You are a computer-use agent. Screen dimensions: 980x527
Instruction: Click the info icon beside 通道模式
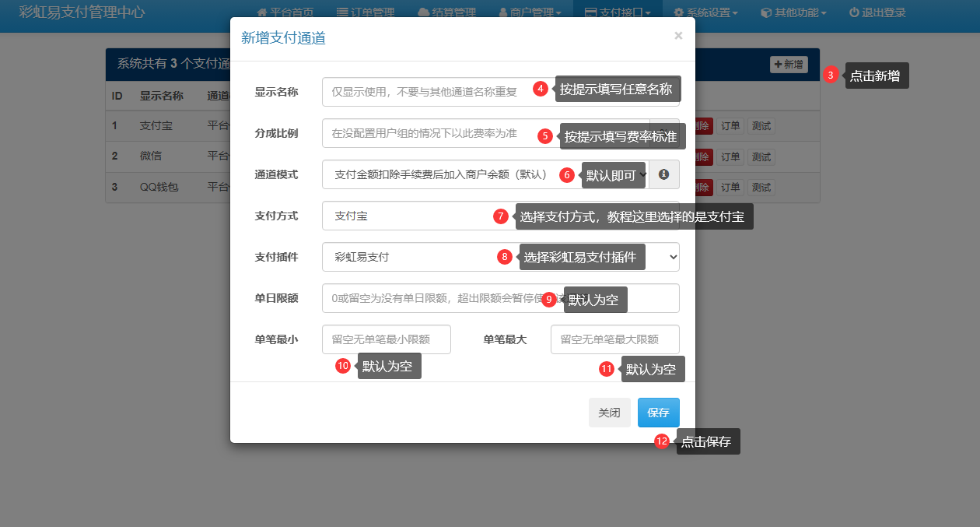(663, 174)
